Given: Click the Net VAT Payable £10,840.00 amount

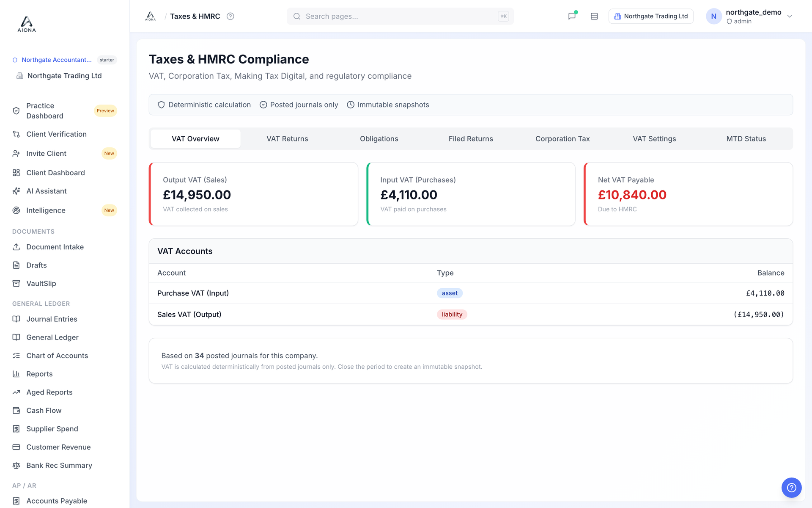Looking at the screenshot, I should (632, 195).
